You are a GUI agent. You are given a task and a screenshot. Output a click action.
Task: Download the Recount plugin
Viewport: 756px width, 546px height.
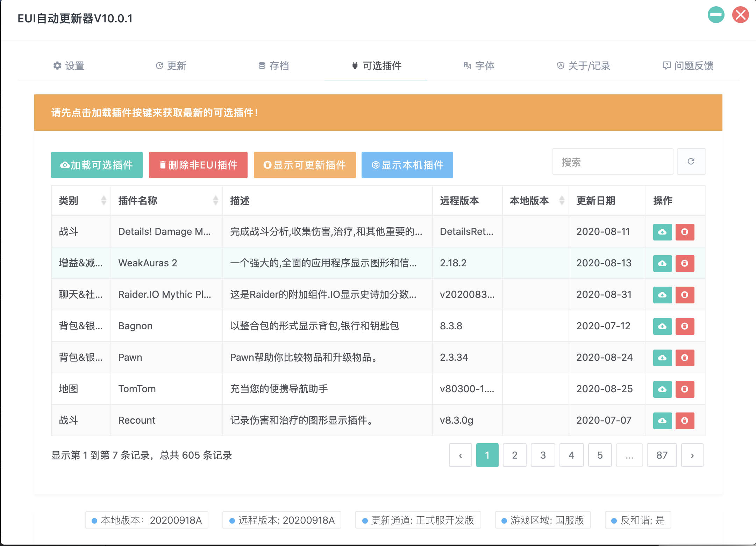662,421
